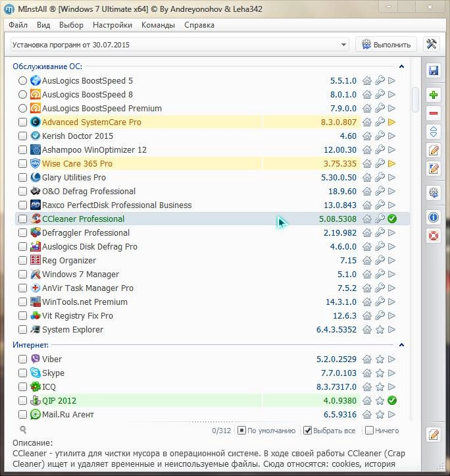
Task: Click key icon for Kerish Doctor 2015
Action: pos(380,136)
